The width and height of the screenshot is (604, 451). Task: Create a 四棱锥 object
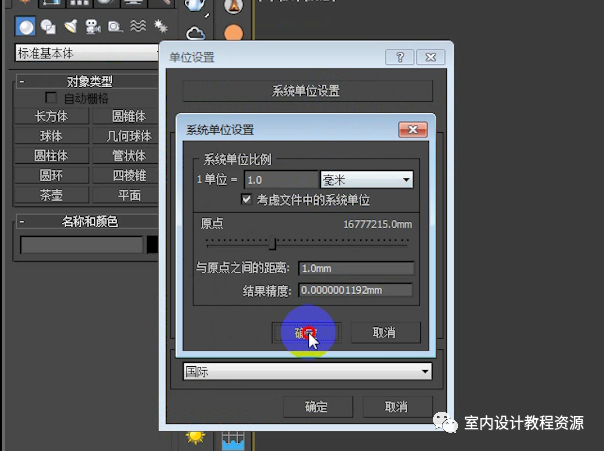pyautogui.click(x=126, y=176)
